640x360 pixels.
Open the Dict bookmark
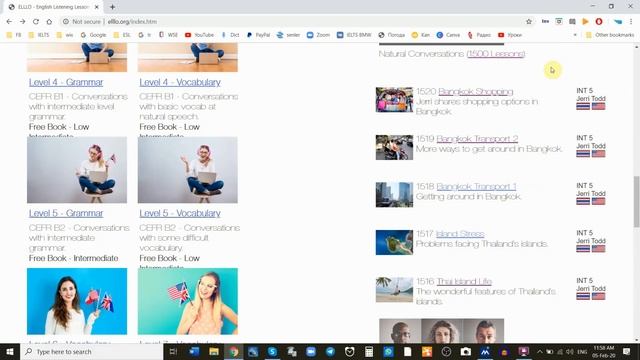pyautogui.click(x=230, y=35)
